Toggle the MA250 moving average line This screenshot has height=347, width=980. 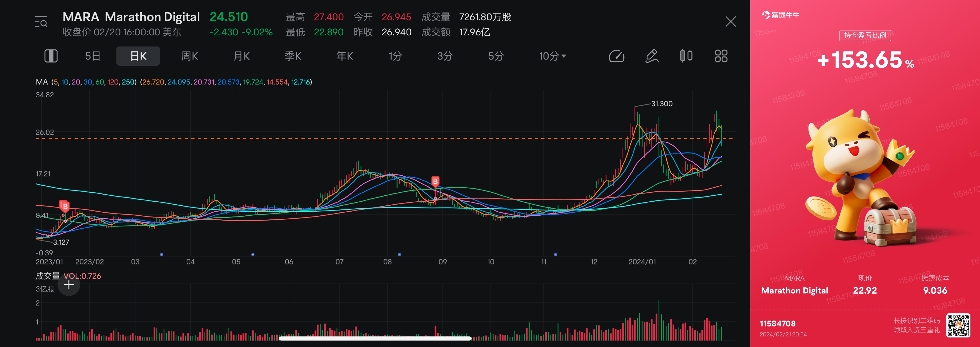click(128, 82)
